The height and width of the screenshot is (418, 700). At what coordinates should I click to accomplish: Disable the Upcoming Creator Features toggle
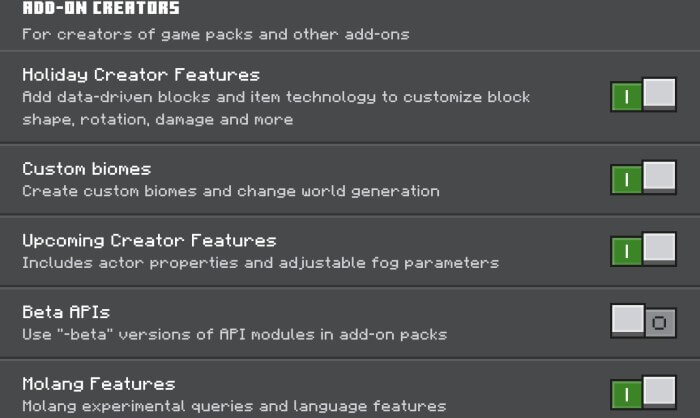[x=643, y=249]
